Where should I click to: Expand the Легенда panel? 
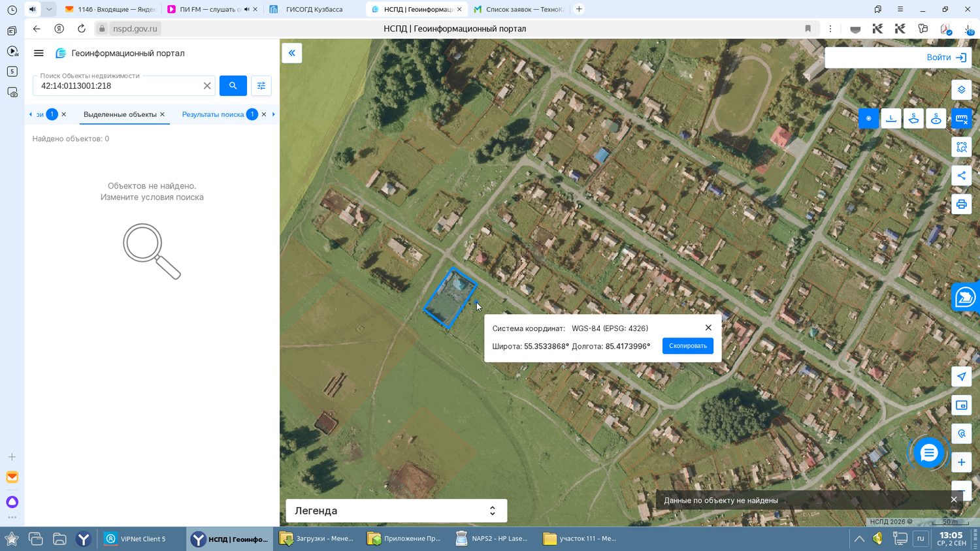(396, 511)
